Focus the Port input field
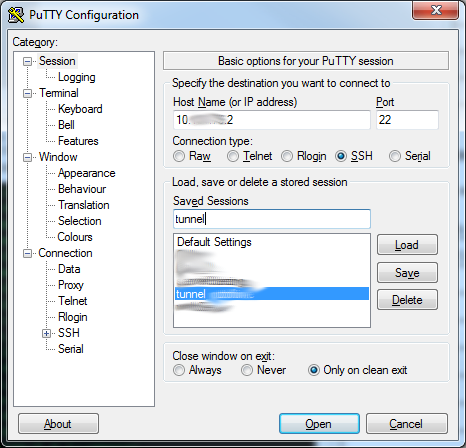 [407, 120]
